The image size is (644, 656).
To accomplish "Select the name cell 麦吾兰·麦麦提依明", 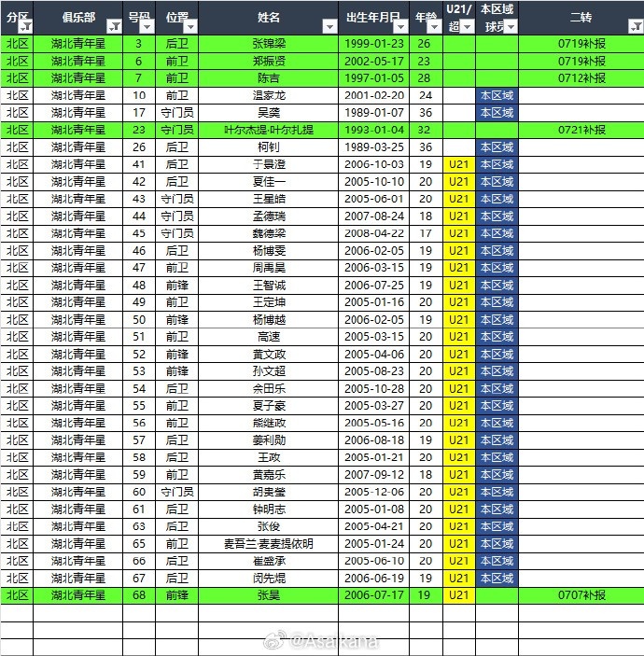I will pos(268,544).
